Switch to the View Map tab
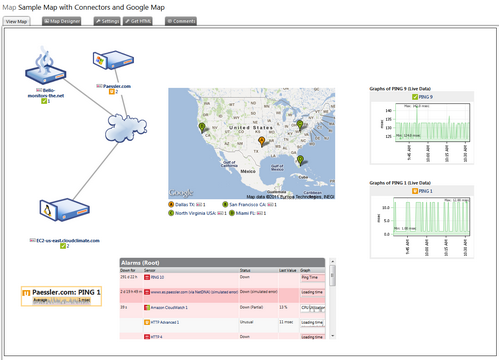This screenshot has height=360, width=499. pyautogui.click(x=16, y=21)
